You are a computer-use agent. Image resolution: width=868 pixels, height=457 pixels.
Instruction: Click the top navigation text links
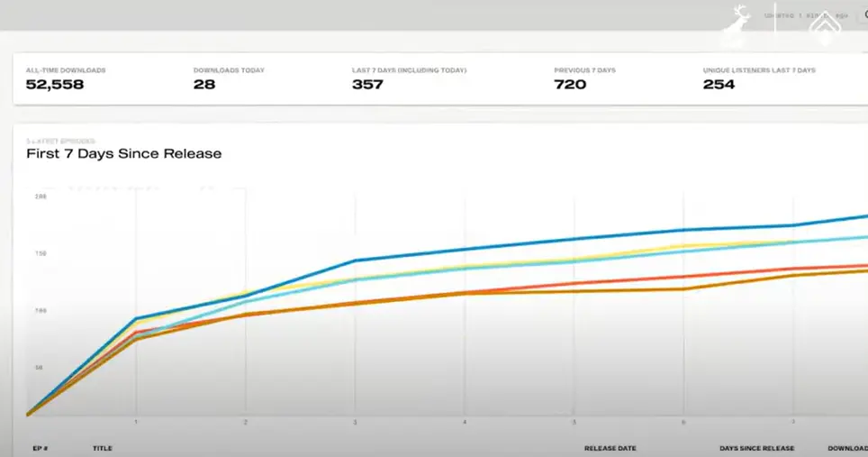pyautogui.click(x=804, y=15)
